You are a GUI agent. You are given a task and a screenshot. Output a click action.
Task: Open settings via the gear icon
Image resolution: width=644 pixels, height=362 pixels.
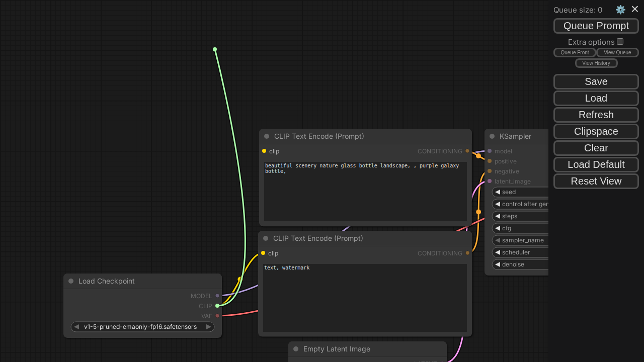click(x=620, y=10)
